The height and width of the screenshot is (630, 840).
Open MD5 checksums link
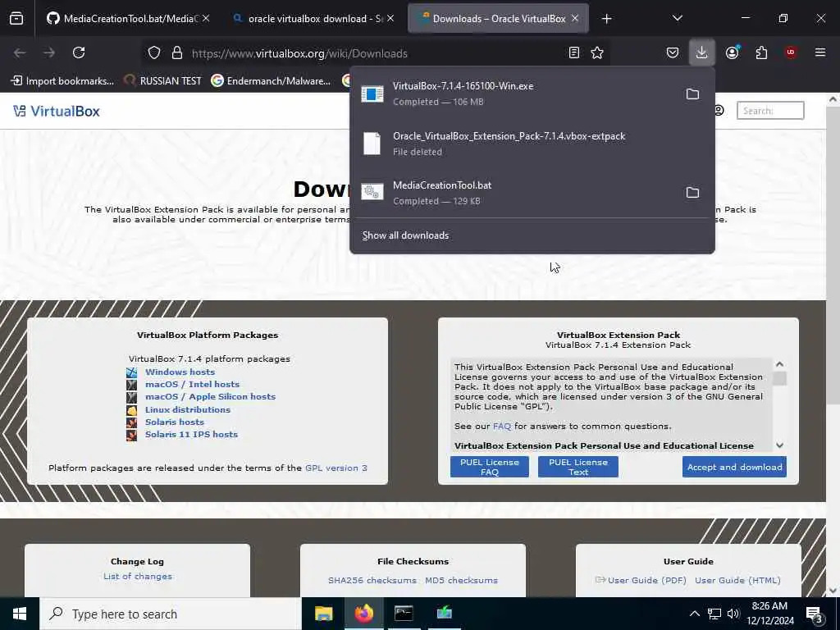[x=461, y=580]
